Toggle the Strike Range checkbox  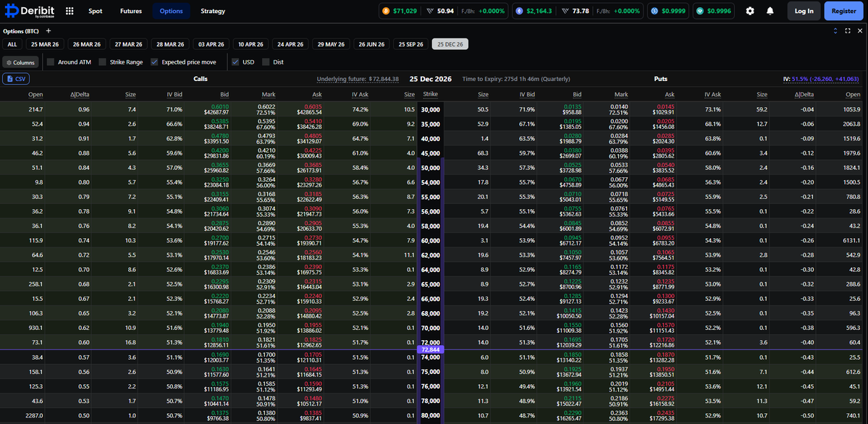(x=102, y=62)
